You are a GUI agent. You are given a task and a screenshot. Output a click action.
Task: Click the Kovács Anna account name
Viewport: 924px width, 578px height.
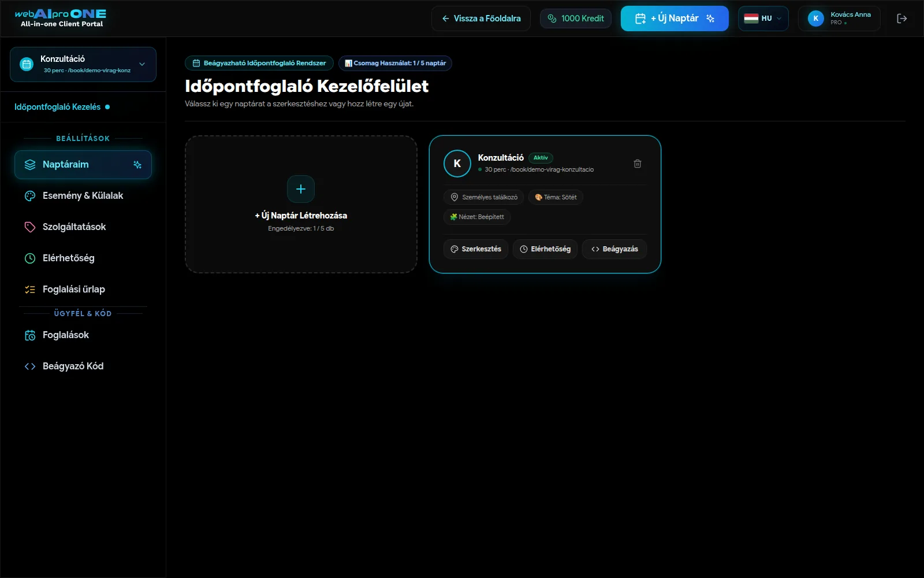pyautogui.click(x=851, y=14)
